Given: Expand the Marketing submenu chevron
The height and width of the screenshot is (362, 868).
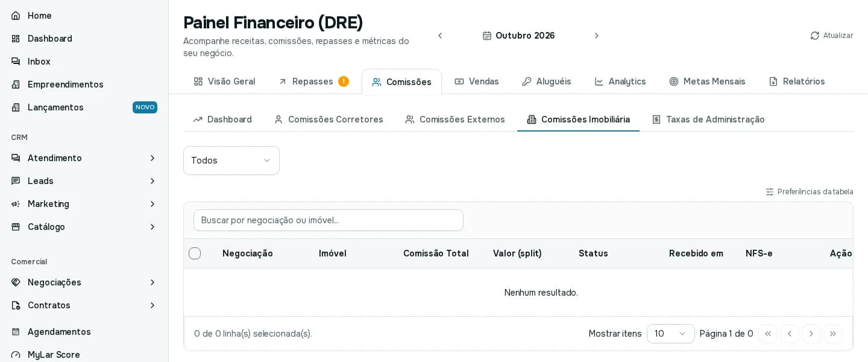Looking at the screenshot, I should click(x=153, y=204).
